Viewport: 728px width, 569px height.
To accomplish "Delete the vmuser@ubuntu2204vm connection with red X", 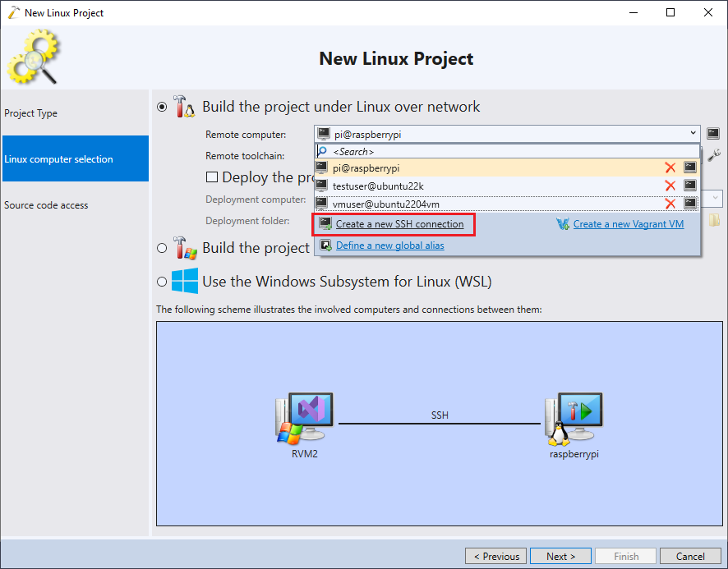I will coord(670,204).
